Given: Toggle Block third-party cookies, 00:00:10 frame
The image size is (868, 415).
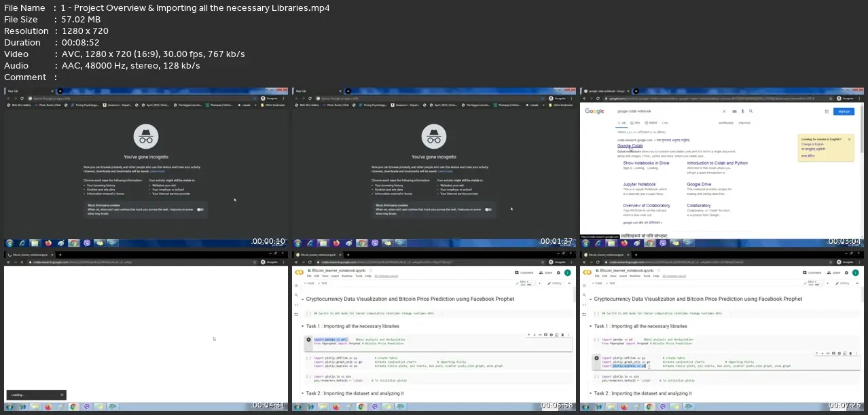Looking at the screenshot, I should (201, 209).
